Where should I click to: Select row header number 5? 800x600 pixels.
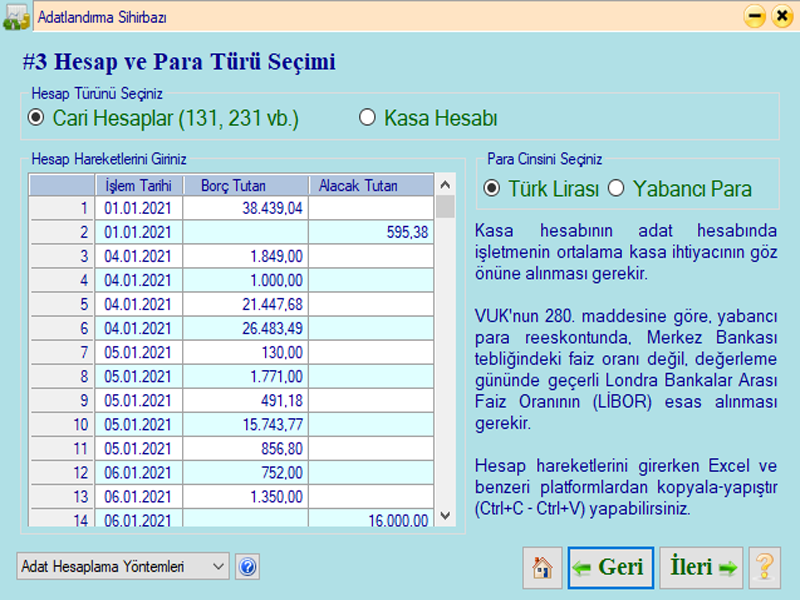click(x=62, y=304)
